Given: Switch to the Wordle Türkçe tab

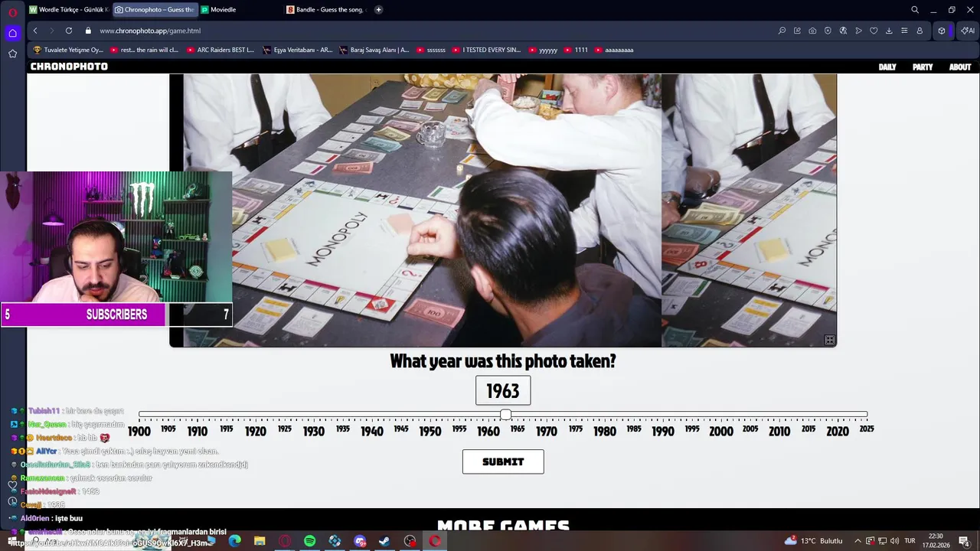Looking at the screenshot, I should pos(69,10).
